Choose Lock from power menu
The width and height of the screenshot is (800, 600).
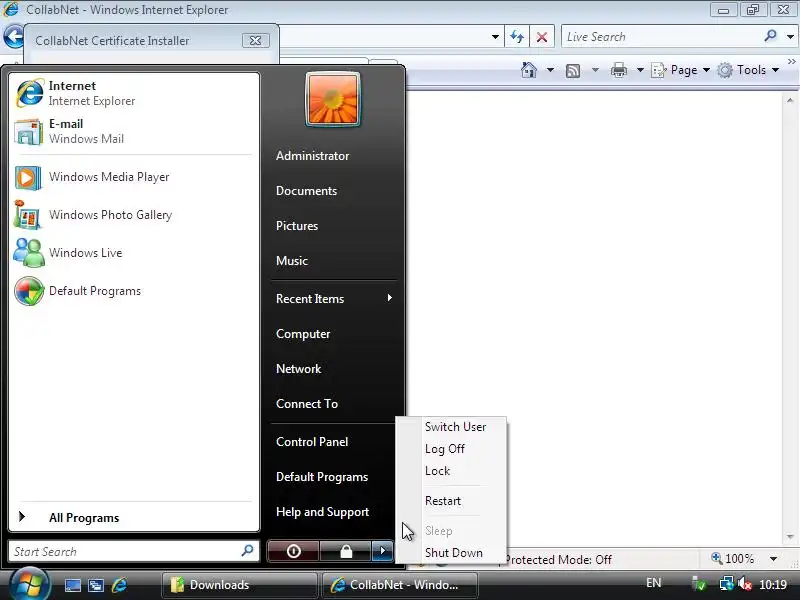[x=437, y=471]
